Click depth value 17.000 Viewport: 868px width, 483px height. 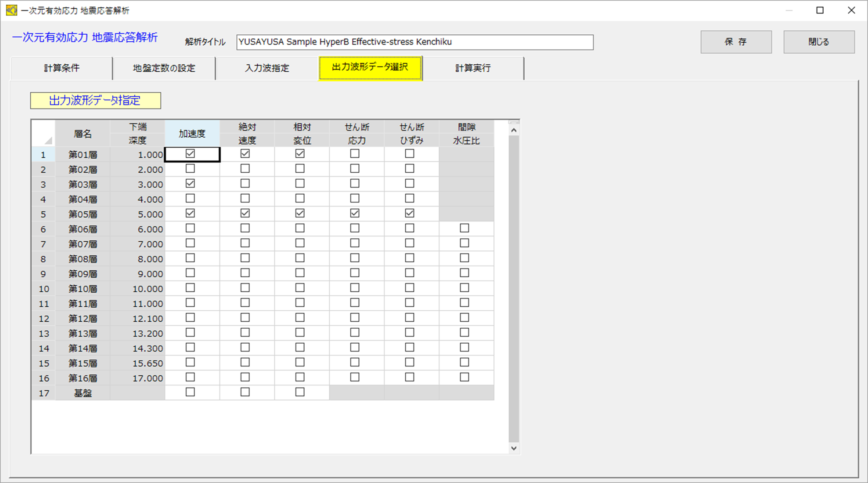137,378
